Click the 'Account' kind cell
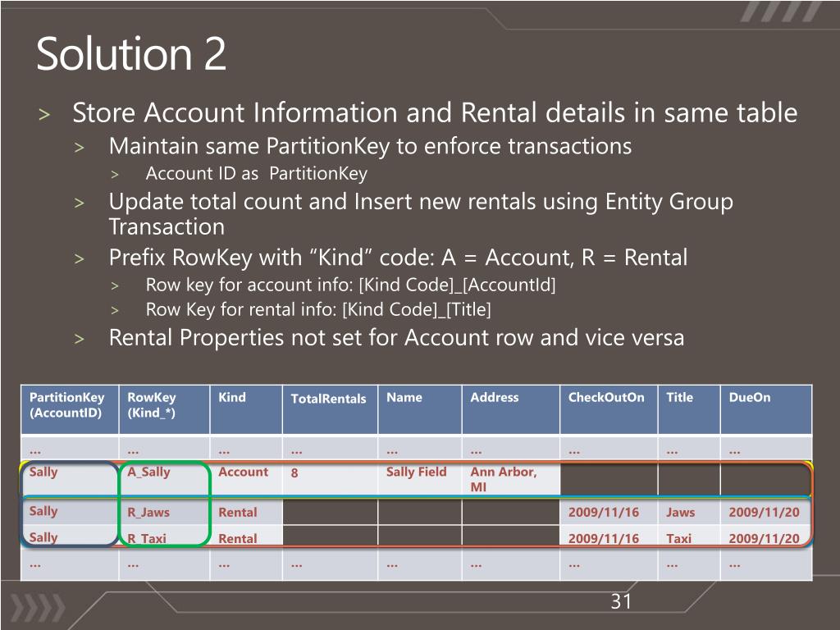This screenshot has width=840, height=630. [x=246, y=479]
